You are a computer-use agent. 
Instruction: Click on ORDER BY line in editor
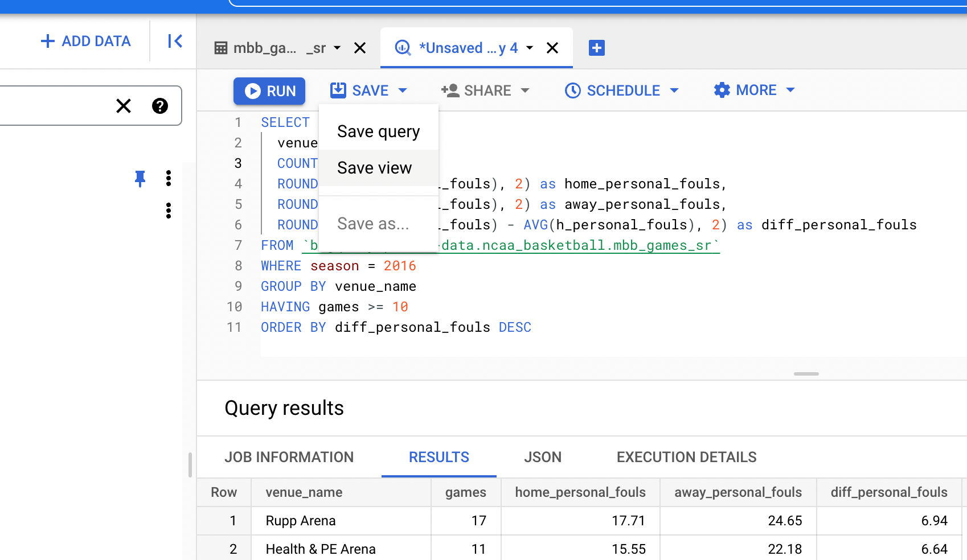396,327
